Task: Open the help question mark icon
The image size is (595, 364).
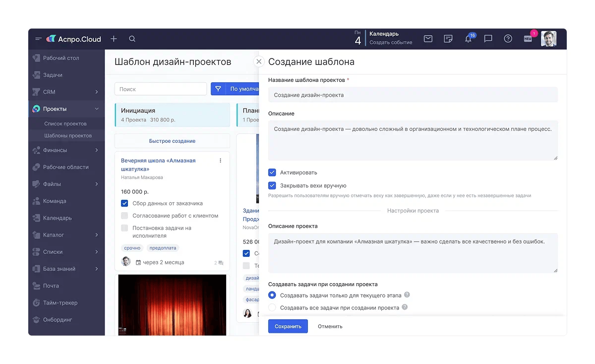Action: (508, 39)
